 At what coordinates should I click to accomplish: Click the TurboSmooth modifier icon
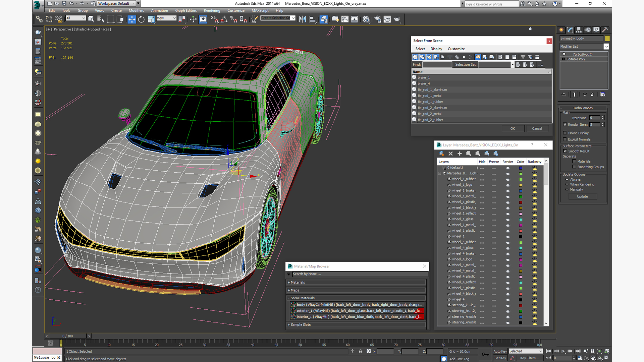point(564,54)
